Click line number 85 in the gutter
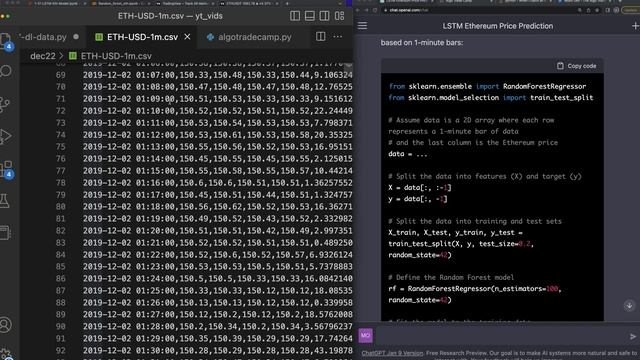Screen dimensions: 640x360 (x=60, y=267)
